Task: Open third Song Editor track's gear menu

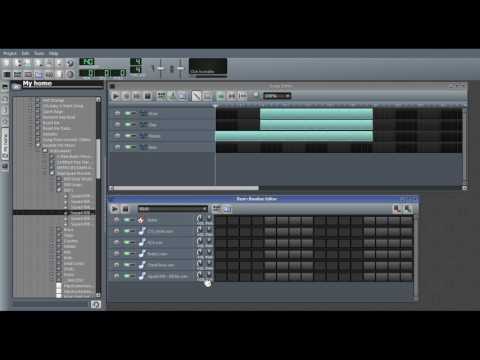Action: click(117, 136)
